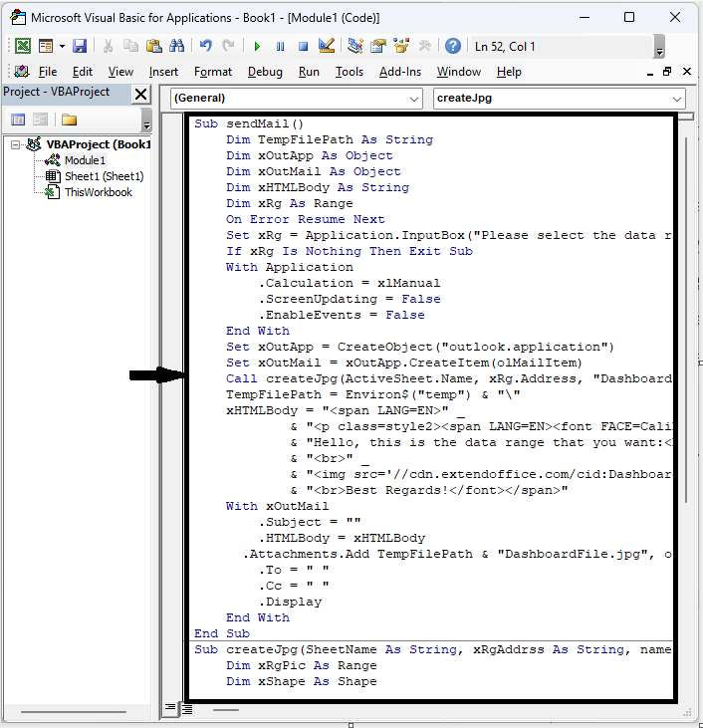Click the Break (pause) toolbar icon
Viewport: 703px width, 728px height.
coord(280,46)
